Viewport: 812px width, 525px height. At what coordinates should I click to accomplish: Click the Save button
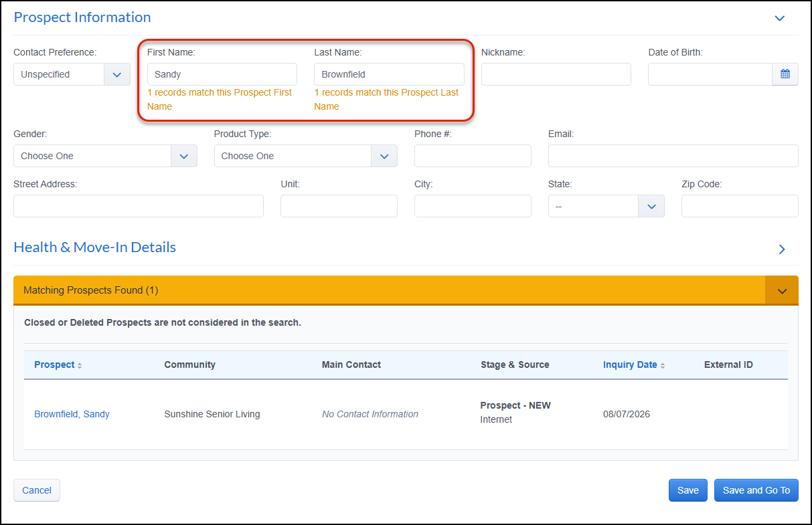688,490
